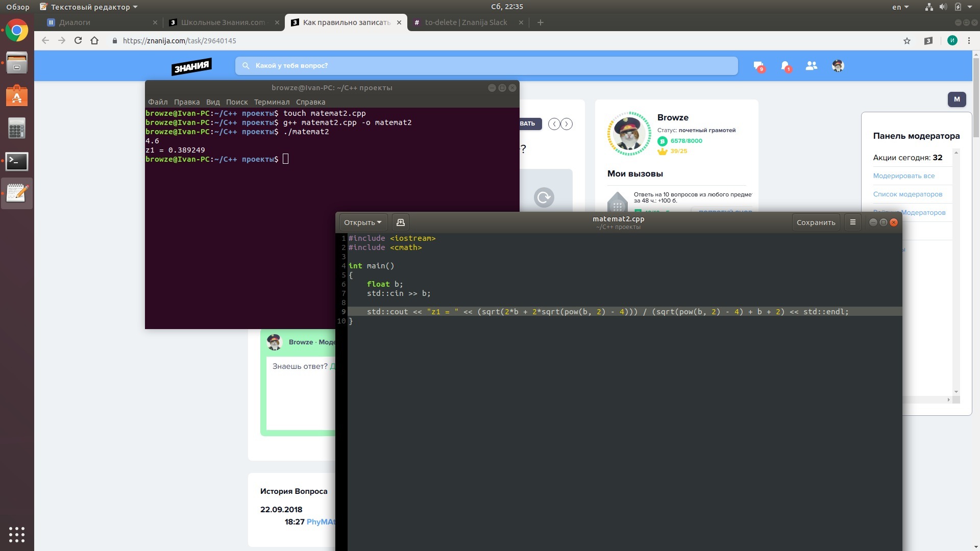Open gedit hamburger menu
The image size is (980, 551).
[852, 222]
